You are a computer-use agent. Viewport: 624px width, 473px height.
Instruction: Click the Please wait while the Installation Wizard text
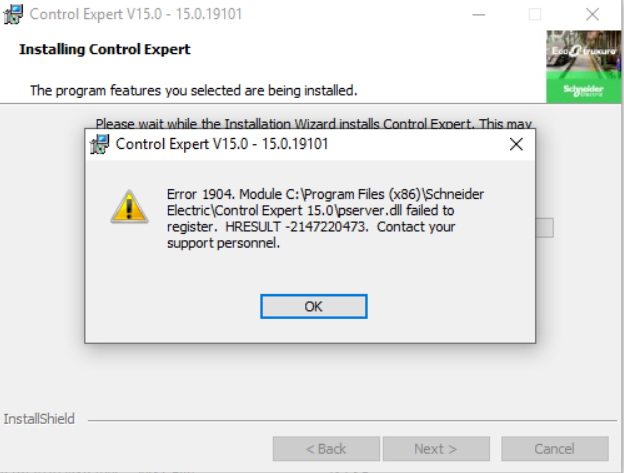[x=314, y=124]
